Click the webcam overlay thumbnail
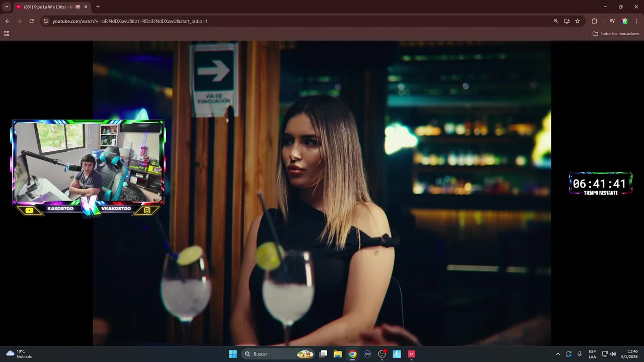The height and width of the screenshot is (362, 644). click(x=89, y=162)
